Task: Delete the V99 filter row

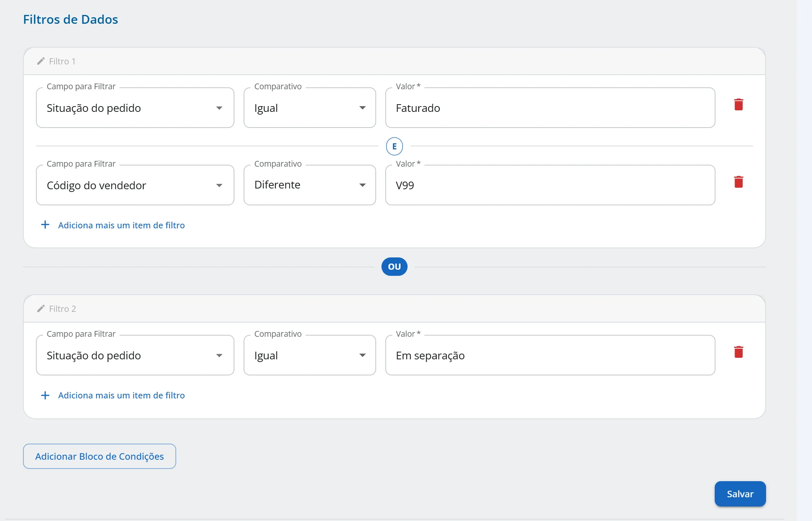Action: (738, 182)
